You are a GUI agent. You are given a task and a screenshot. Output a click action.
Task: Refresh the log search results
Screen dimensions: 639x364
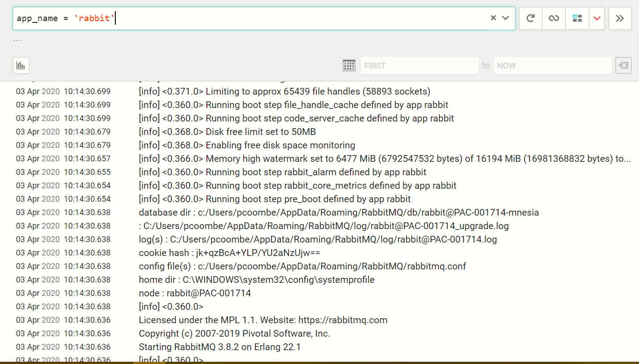(x=530, y=18)
